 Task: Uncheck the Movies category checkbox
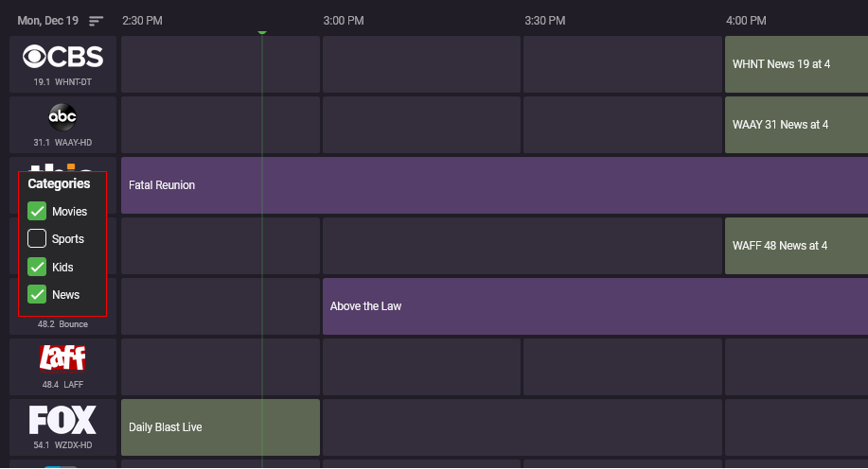[x=37, y=211]
